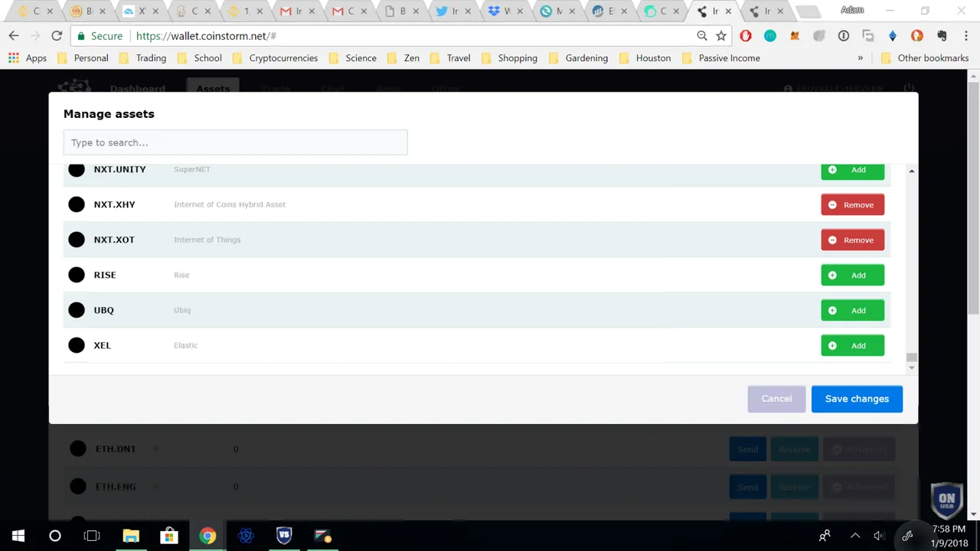Open the volume control in tray
This screenshot has width=980, height=551.
[x=879, y=536]
